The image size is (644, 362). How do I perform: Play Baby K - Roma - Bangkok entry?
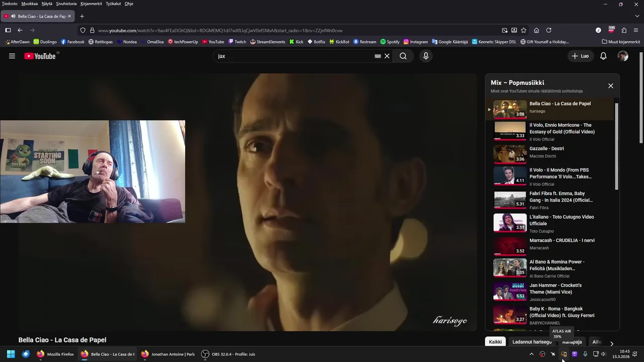coord(549,315)
